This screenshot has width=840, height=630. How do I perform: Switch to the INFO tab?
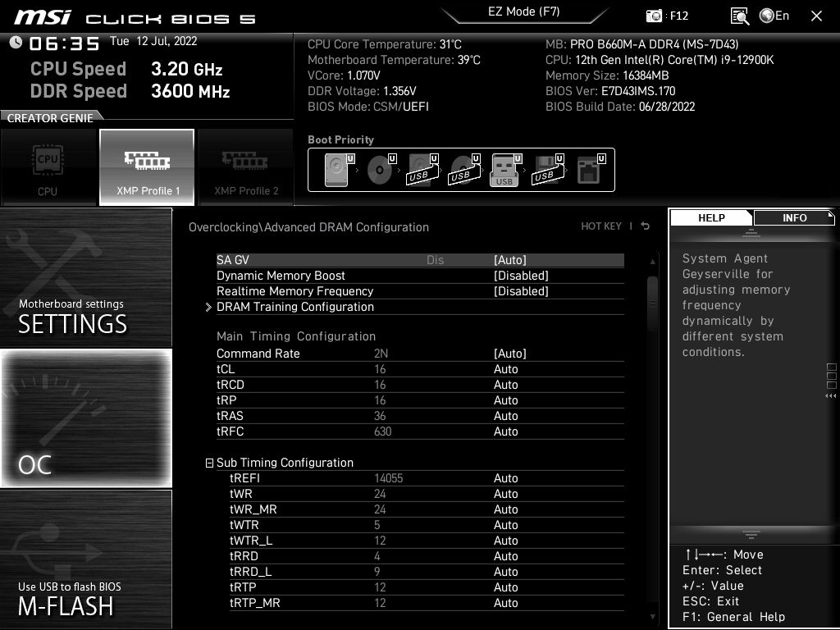tap(794, 217)
